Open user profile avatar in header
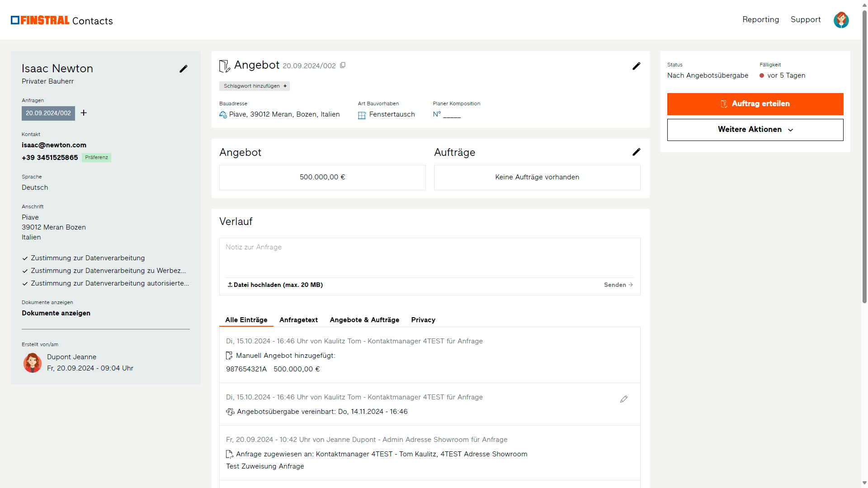The height and width of the screenshot is (488, 868). [x=841, y=20]
